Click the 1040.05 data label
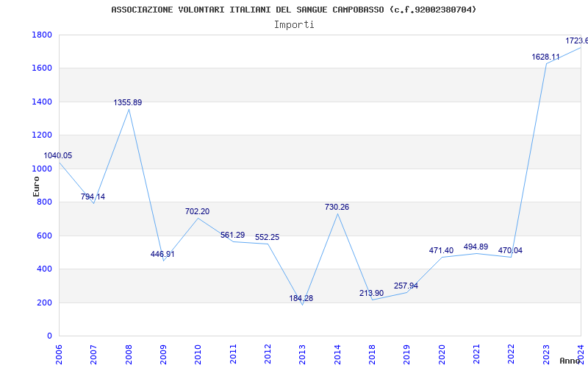The height and width of the screenshot is (368, 588). point(58,155)
